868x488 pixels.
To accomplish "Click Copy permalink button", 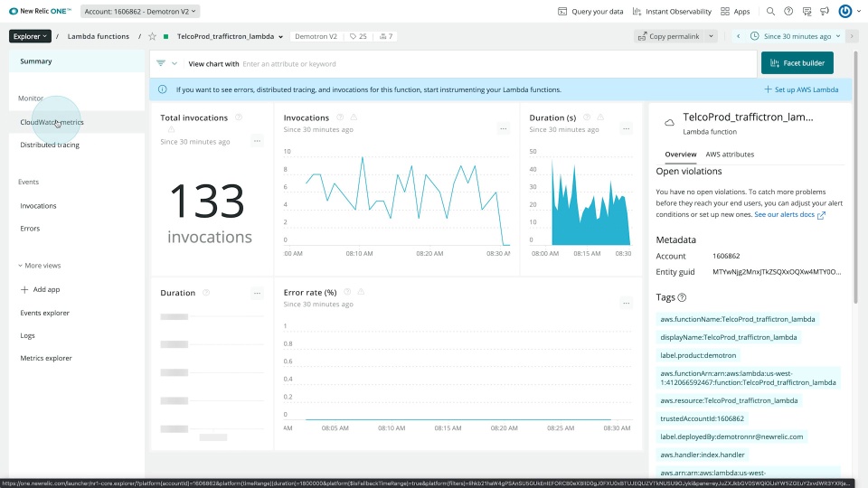I will 669,36.
